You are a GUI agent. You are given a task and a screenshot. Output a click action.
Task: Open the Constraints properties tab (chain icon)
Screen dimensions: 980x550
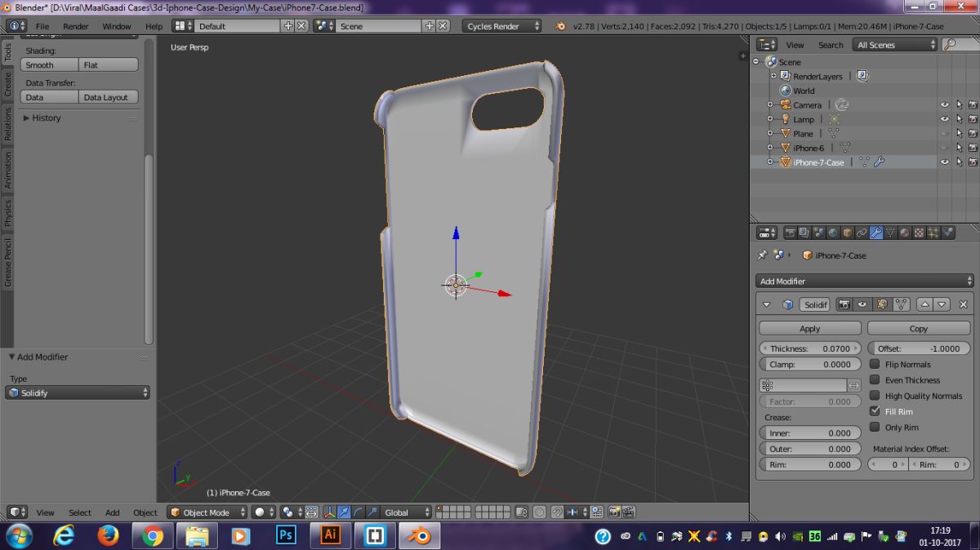862,233
